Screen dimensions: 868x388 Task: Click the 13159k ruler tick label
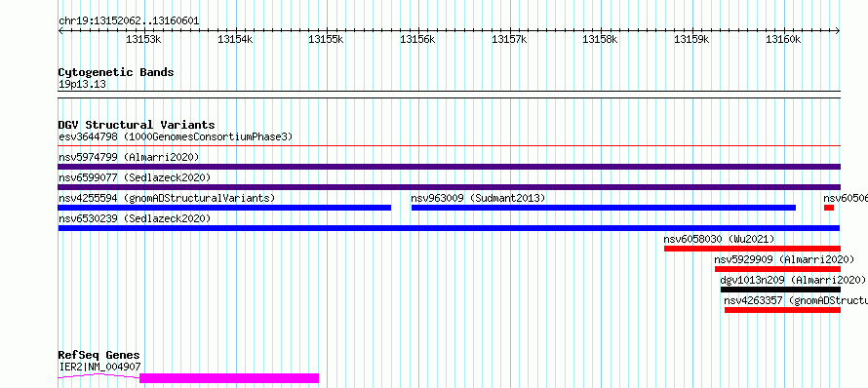click(x=691, y=39)
